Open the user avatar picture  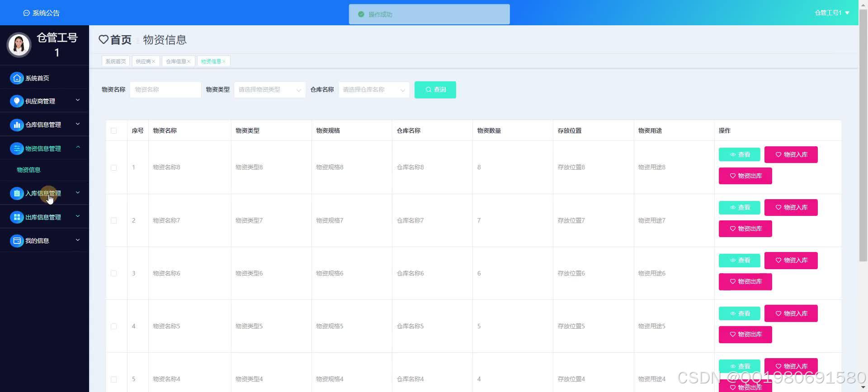point(19,45)
